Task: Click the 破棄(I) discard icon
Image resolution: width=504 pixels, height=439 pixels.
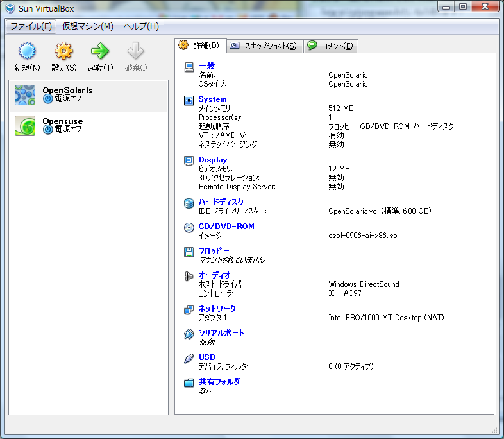Action: tap(136, 51)
